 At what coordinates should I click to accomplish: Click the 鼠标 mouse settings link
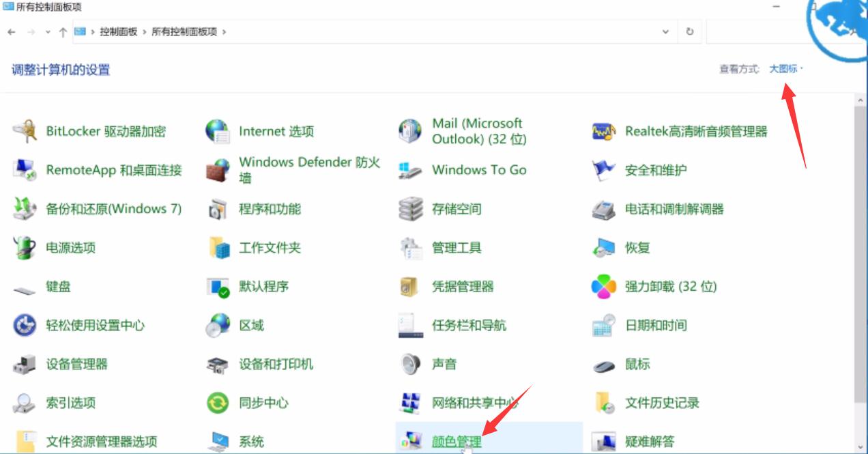click(x=637, y=365)
